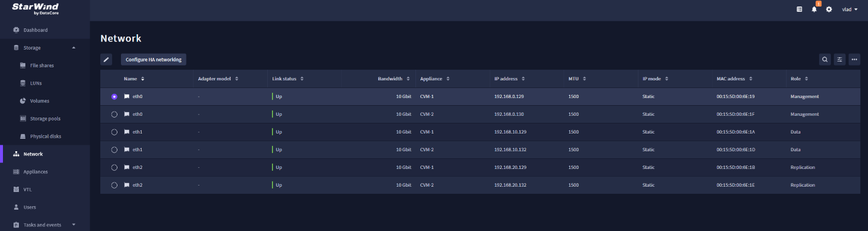This screenshot has width=868, height=231.
Task: Open the vlad user dropdown
Action: 850,9
